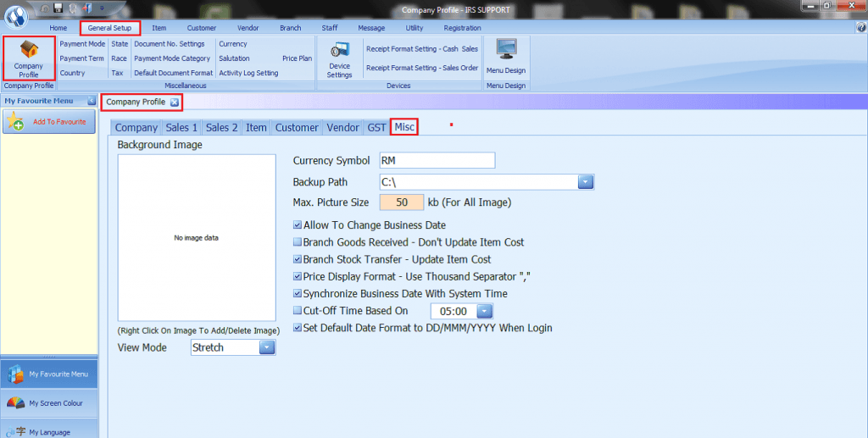
Task: Click Country in the ribbon
Action: point(73,73)
